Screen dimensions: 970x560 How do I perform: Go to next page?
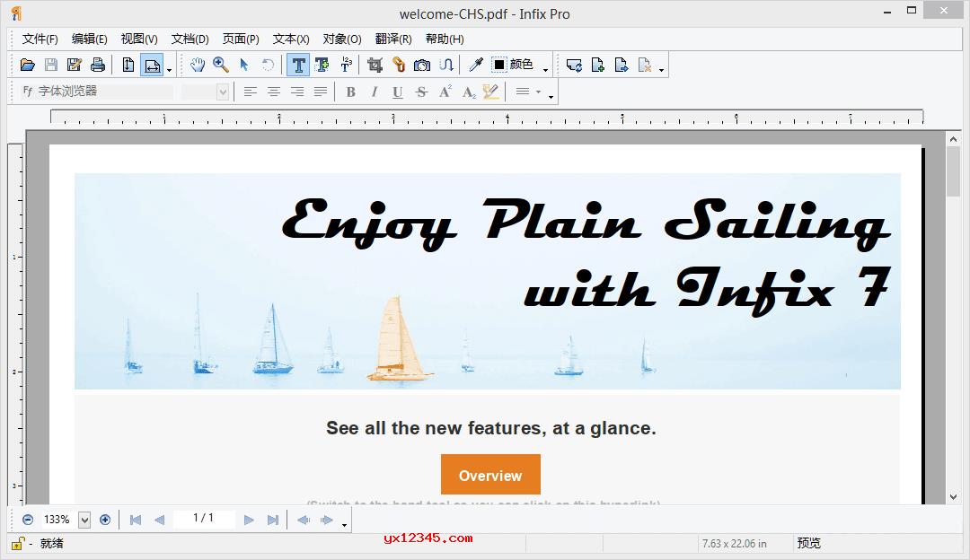click(249, 520)
